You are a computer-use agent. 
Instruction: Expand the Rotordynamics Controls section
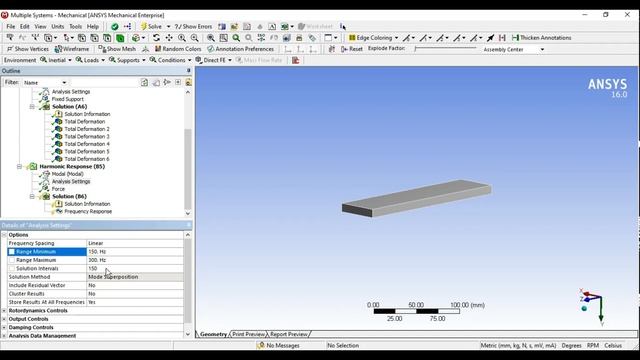point(4,311)
